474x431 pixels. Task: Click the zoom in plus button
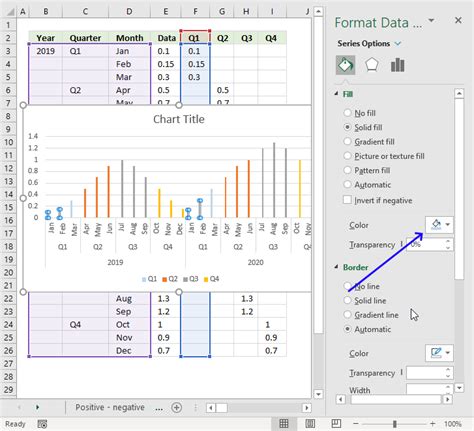click(433, 424)
